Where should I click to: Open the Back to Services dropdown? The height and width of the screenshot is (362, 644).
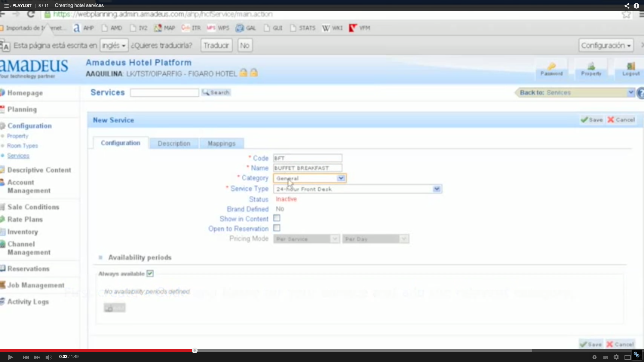[x=631, y=93]
